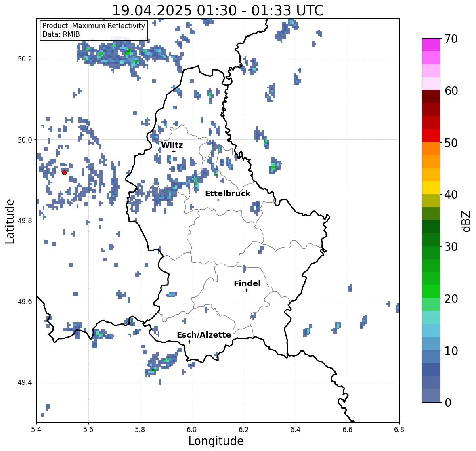The width and height of the screenshot is (476, 451).
Task: Click the 6.6 longitude tick label
Action: tap(348, 429)
